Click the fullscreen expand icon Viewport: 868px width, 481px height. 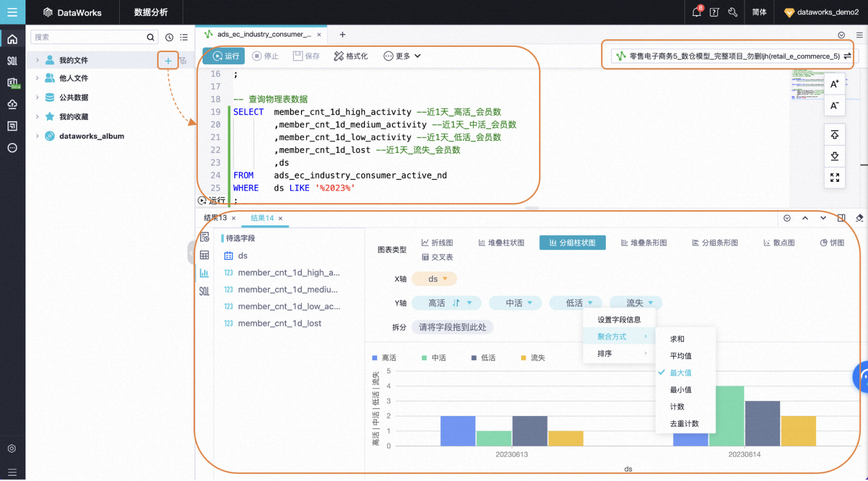[x=834, y=178]
